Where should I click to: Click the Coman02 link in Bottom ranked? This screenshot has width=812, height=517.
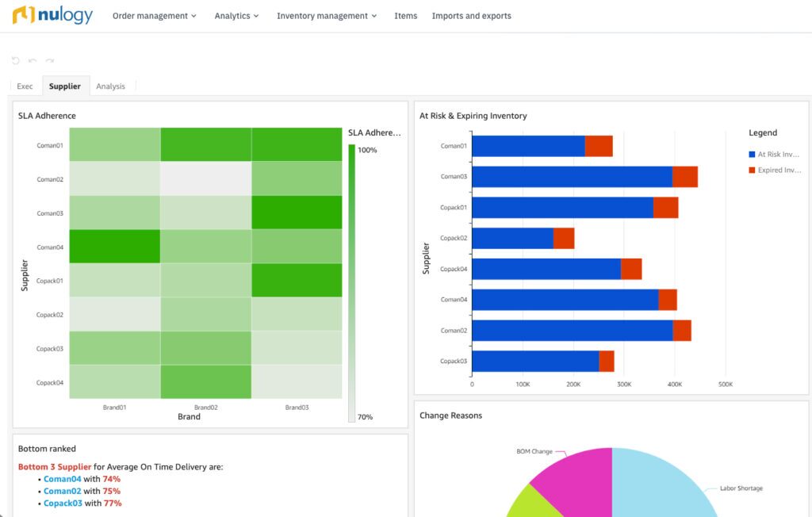pyautogui.click(x=62, y=491)
